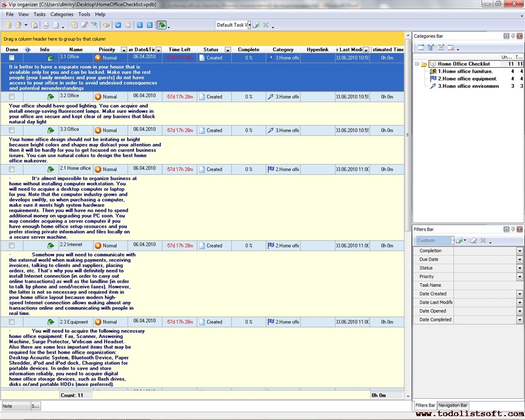This screenshot has width=525, height=420.
Task: Click the pencil edit icon in the main toolbar
Action: 84,25
